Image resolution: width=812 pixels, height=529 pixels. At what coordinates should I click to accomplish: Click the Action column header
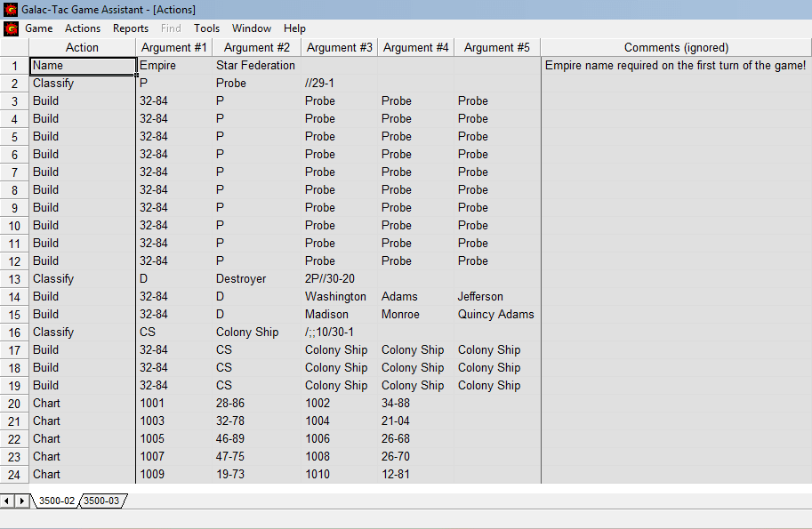83,47
